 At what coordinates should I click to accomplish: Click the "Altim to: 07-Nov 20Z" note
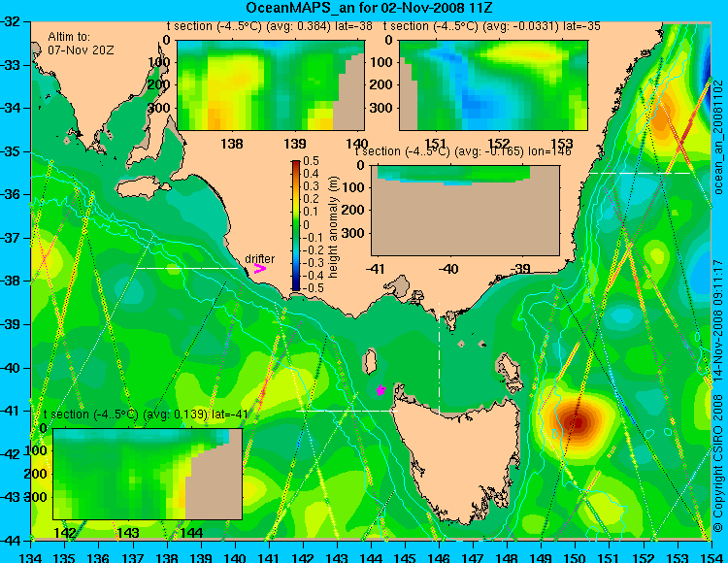[x=81, y=43]
